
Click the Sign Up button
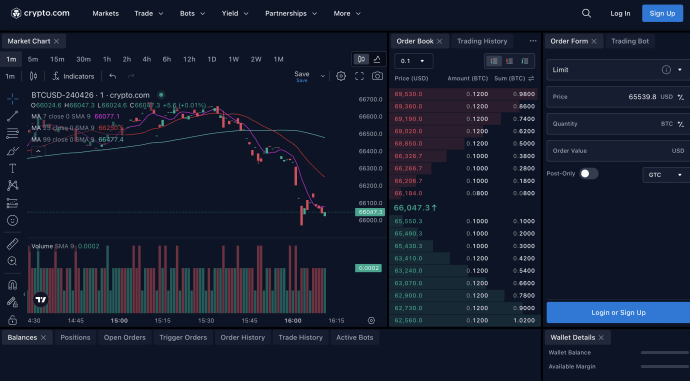(x=662, y=13)
